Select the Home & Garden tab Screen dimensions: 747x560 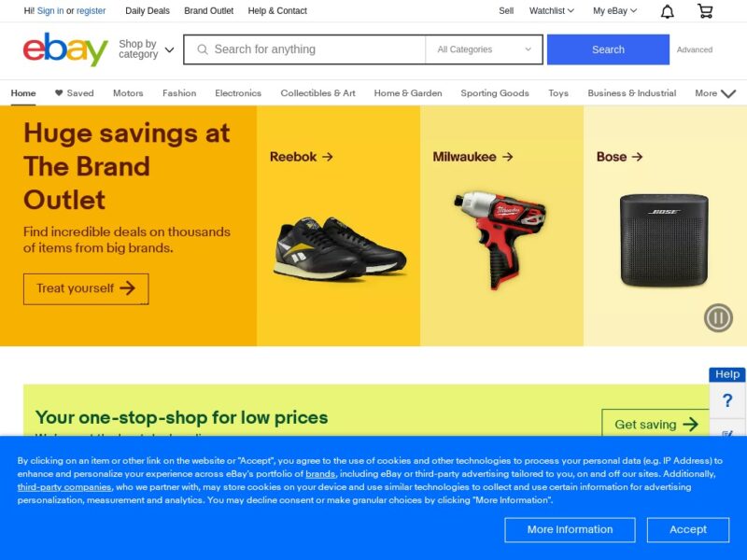(x=408, y=92)
